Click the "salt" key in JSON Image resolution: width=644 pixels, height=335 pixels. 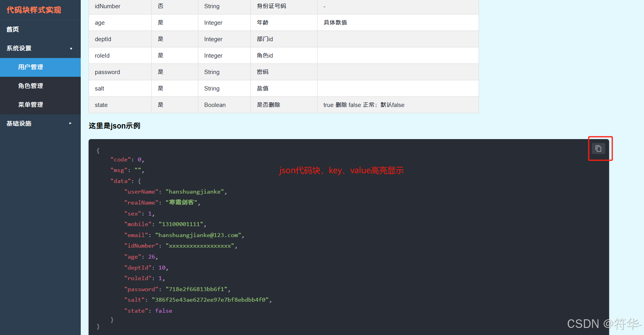pos(134,300)
